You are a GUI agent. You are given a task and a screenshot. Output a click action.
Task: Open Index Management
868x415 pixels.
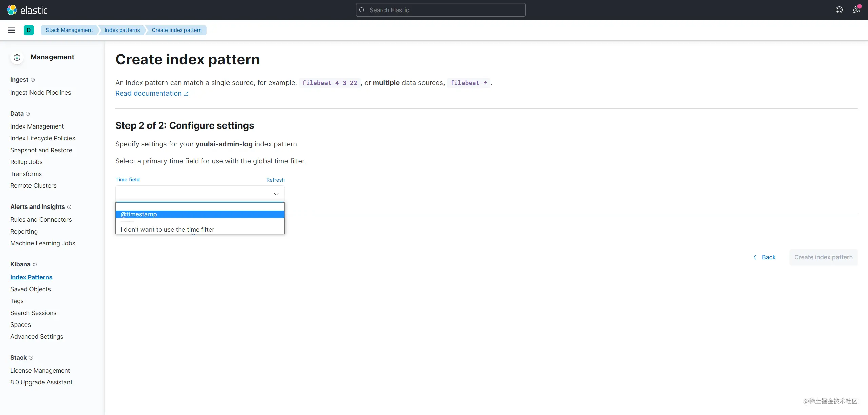[x=37, y=126]
